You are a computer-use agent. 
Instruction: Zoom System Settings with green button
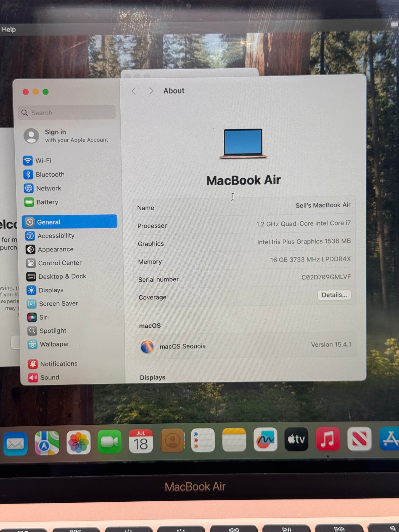click(46, 92)
